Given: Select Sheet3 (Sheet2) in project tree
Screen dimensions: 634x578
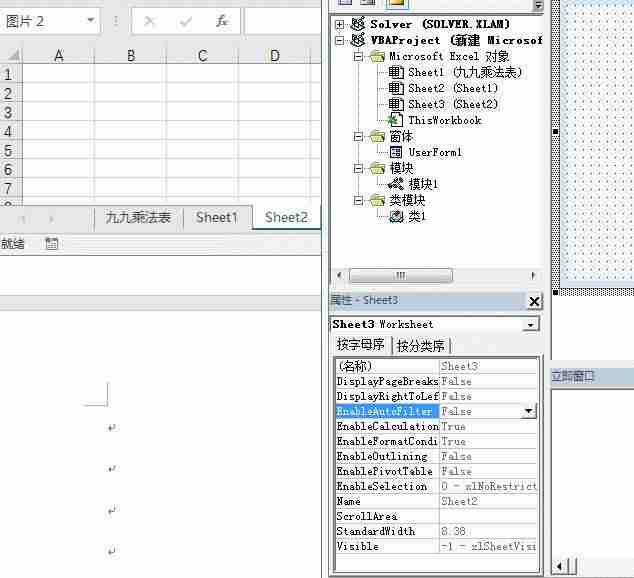Looking at the screenshot, I should coord(453,104).
